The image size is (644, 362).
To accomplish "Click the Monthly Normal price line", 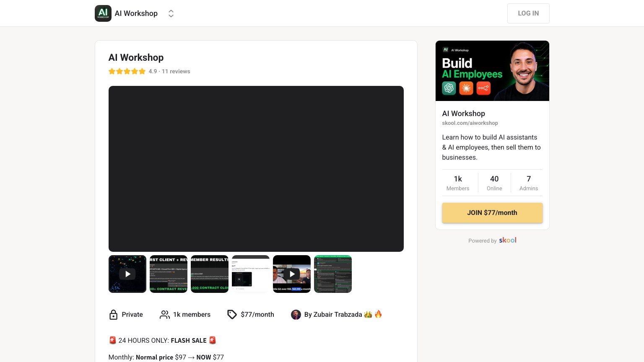I will 166,357.
